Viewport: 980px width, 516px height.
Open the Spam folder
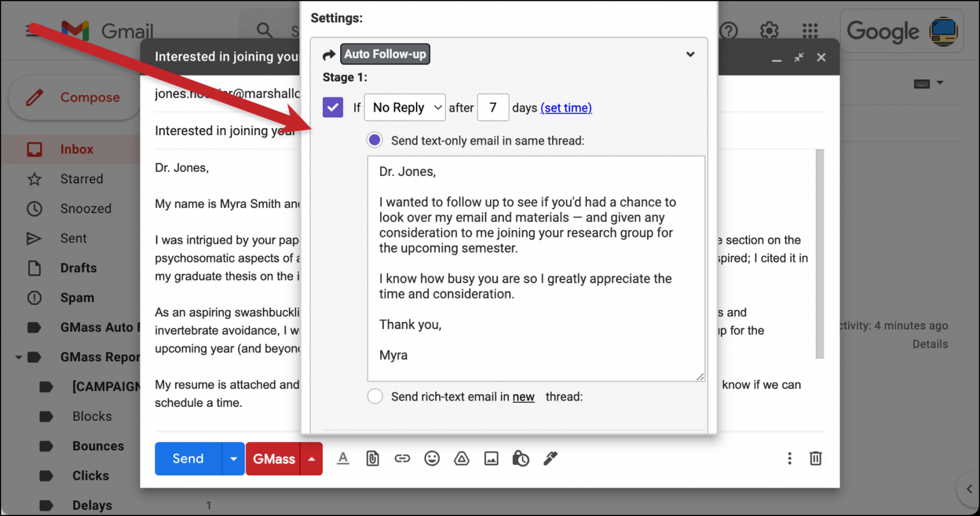point(77,298)
